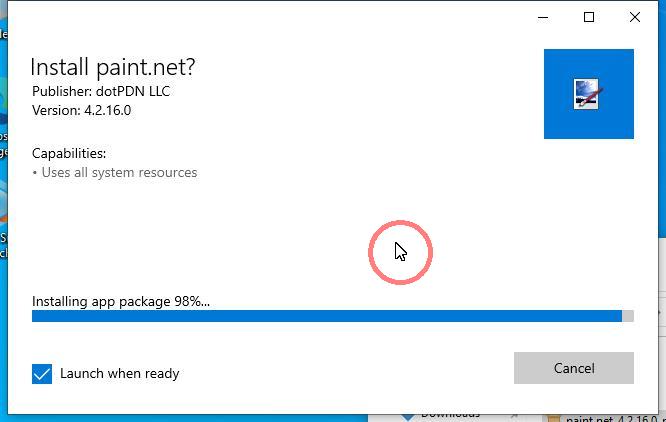Click the 'Installing app package 98%' status text
Viewport: 666px width, 422px height.
(120, 301)
